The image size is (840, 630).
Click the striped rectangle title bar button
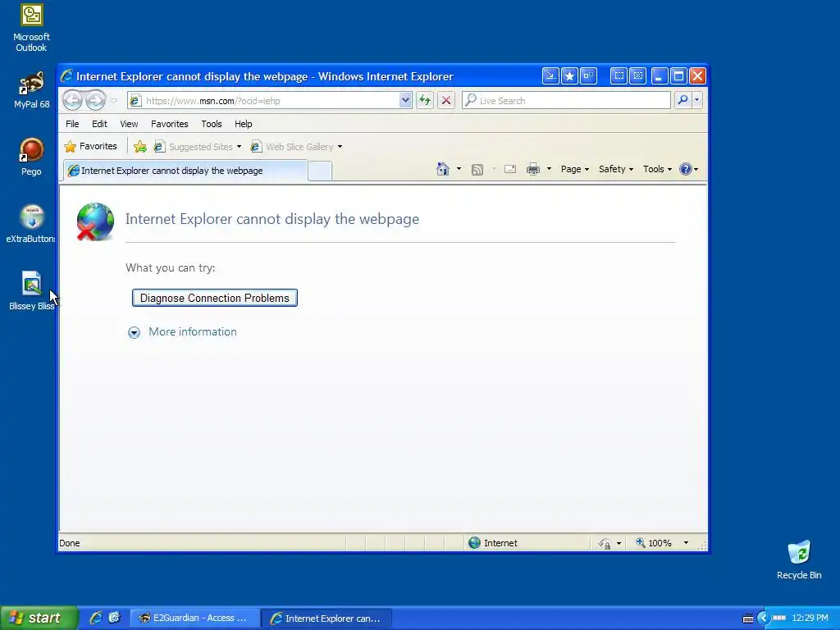click(638, 76)
